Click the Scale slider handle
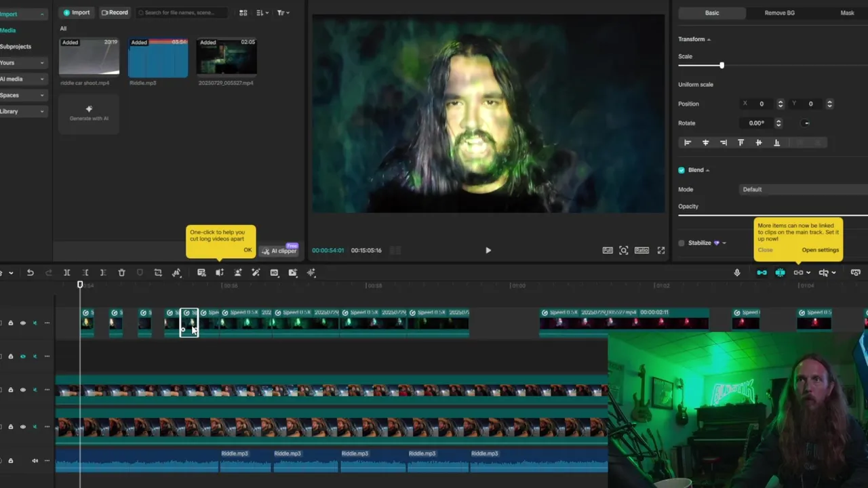 coord(722,65)
